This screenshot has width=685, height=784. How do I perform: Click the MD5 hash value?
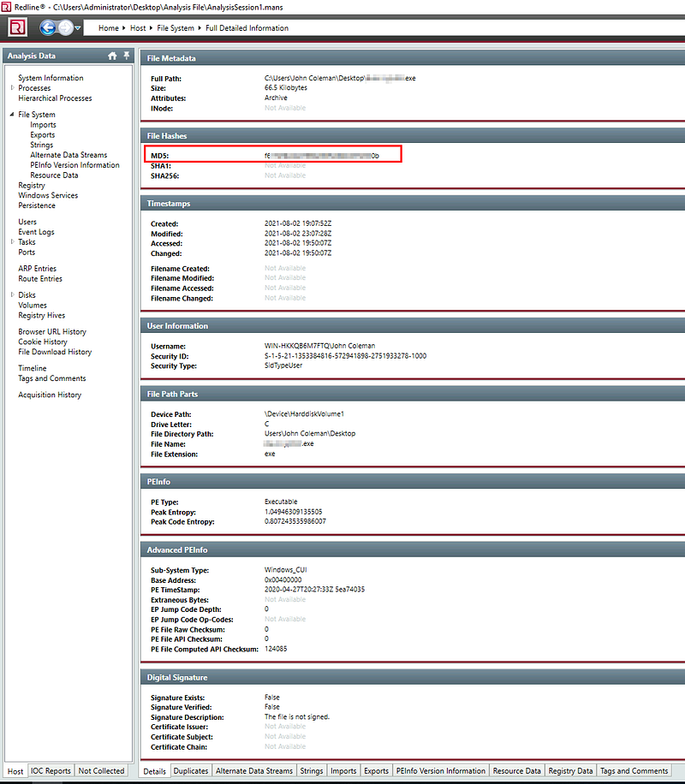click(x=322, y=156)
